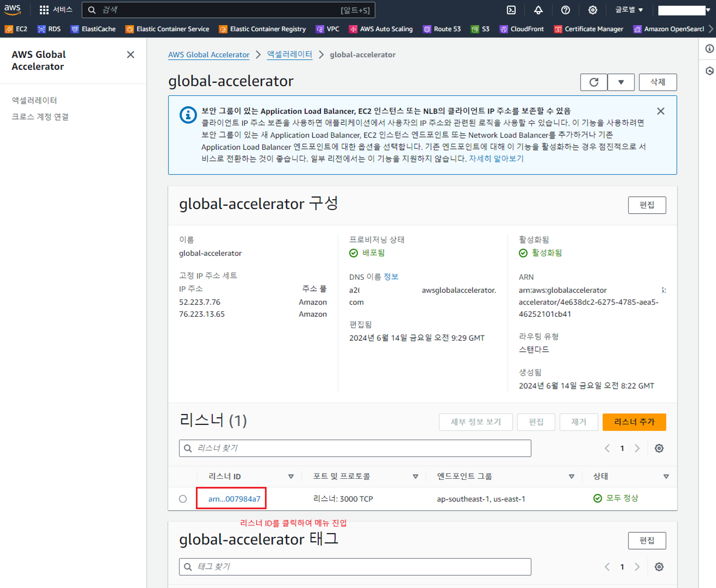Open the 글로벌 region dropdown
The height and width of the screenshot is (588, 716).
629,10
